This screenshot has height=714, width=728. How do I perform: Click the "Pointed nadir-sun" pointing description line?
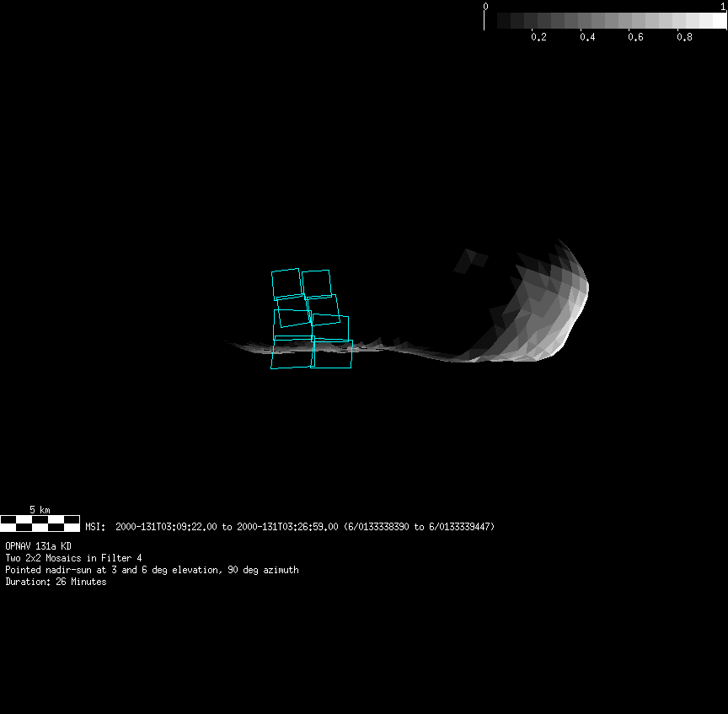point(152,570)
